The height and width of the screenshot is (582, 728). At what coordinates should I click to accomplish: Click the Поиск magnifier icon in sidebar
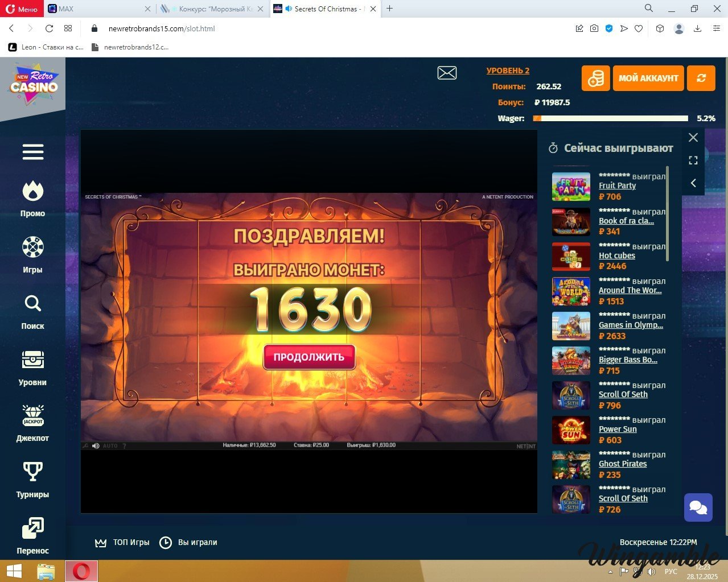(x=32, y=304)
